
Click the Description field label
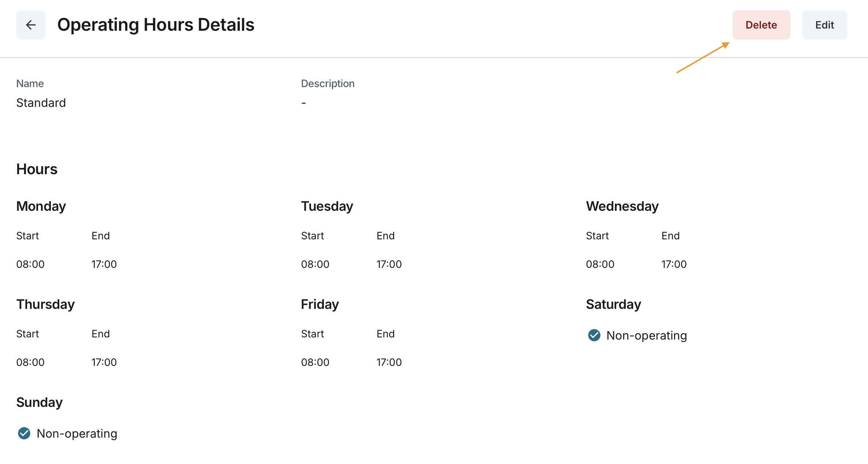click(x=328, y=83)
